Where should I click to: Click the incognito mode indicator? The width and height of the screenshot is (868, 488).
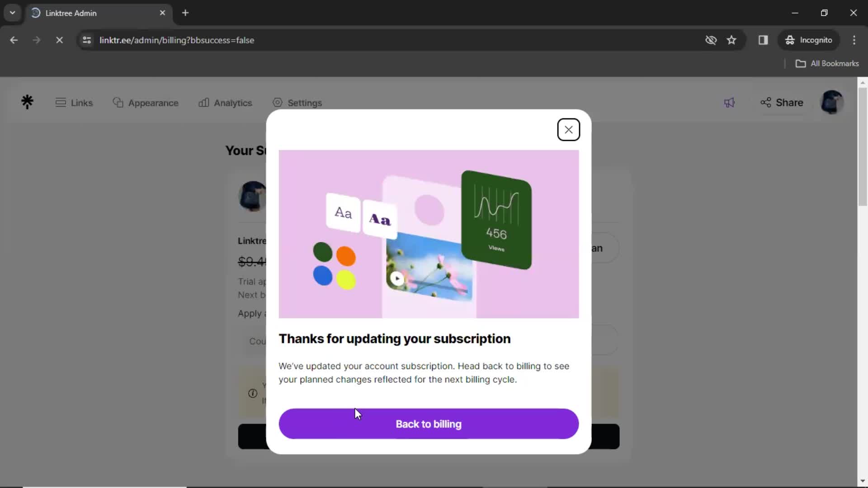pos(810,40)
